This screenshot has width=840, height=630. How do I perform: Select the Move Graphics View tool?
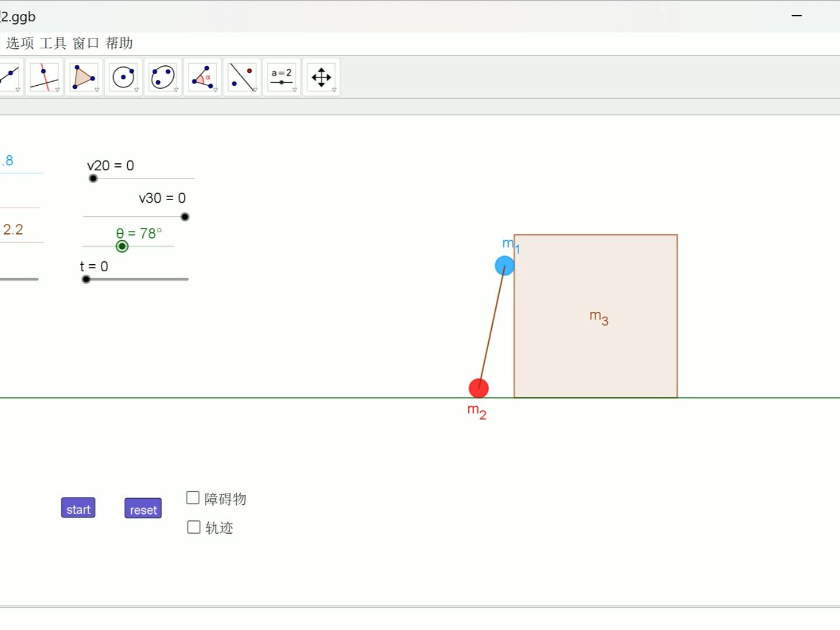tap(321, 76)
